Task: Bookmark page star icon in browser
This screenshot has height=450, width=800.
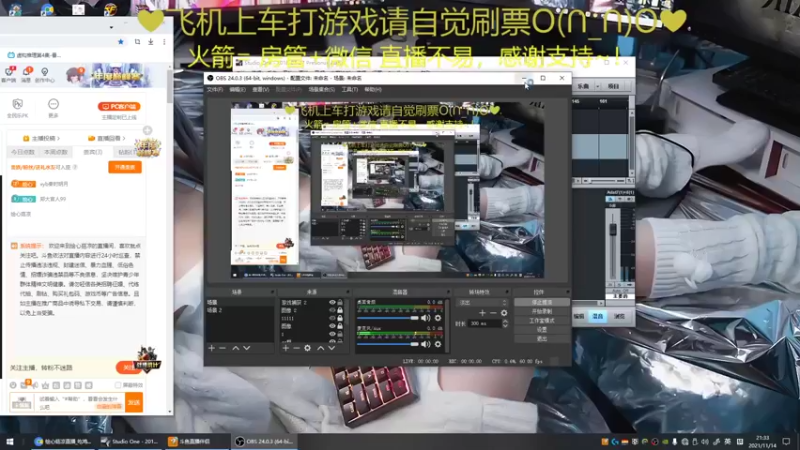Action: click(x=121, y=42)
